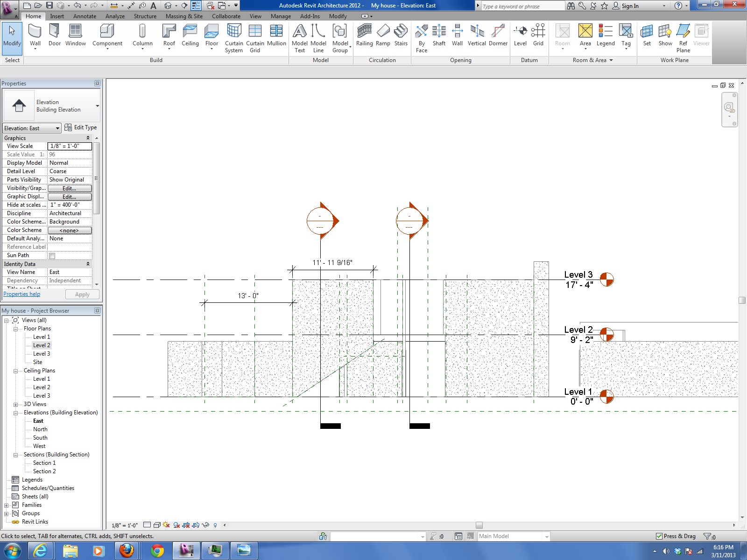Click Edit button for Visibility/Graphics
The height and width of the screenshot is (560, 747).
(x=70, y=189)
